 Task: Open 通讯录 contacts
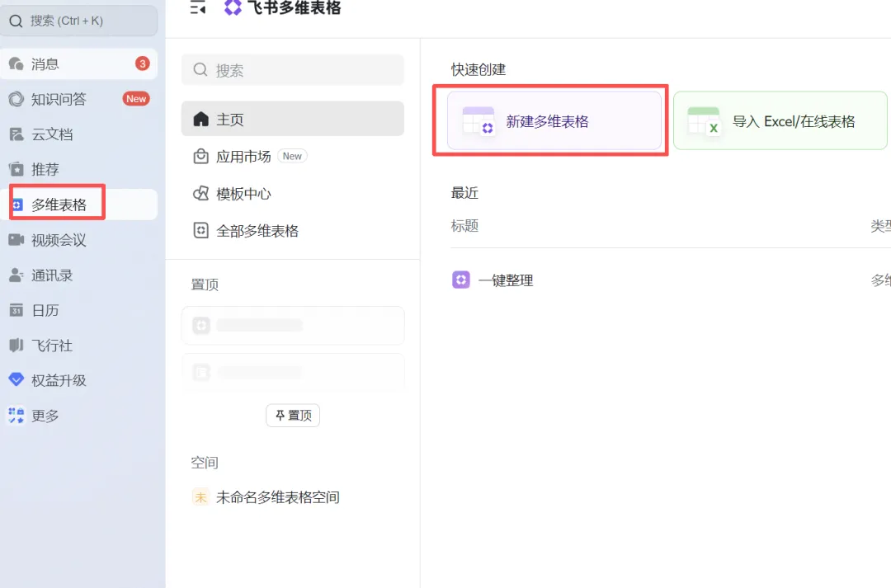coord(79,275)
